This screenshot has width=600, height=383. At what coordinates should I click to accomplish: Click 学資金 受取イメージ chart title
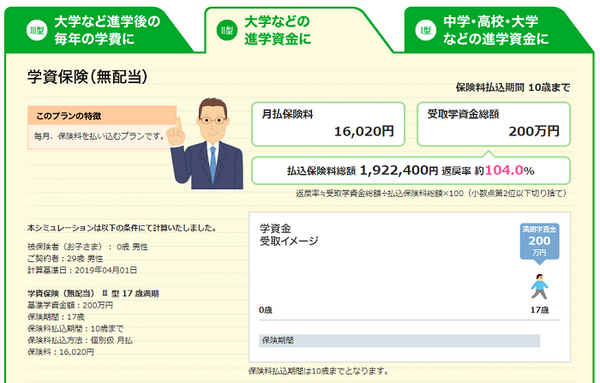tap(289, 235)
